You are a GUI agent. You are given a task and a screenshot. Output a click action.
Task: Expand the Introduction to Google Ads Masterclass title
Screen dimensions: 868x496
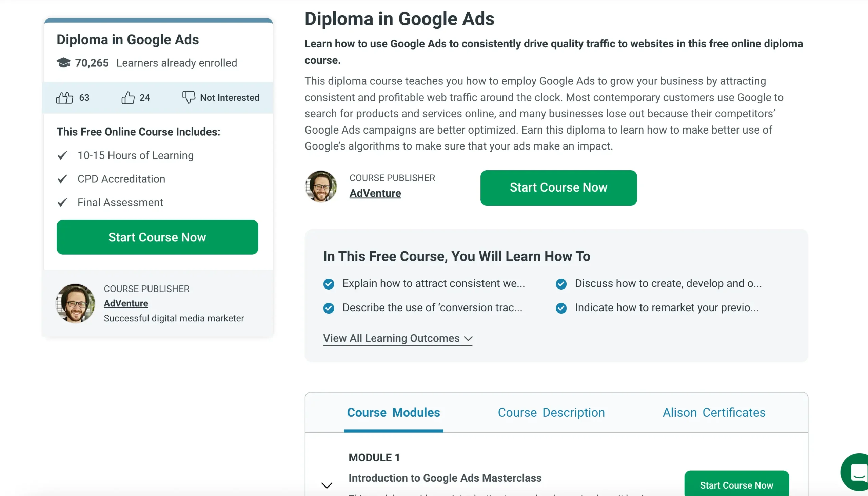point(445,478)
